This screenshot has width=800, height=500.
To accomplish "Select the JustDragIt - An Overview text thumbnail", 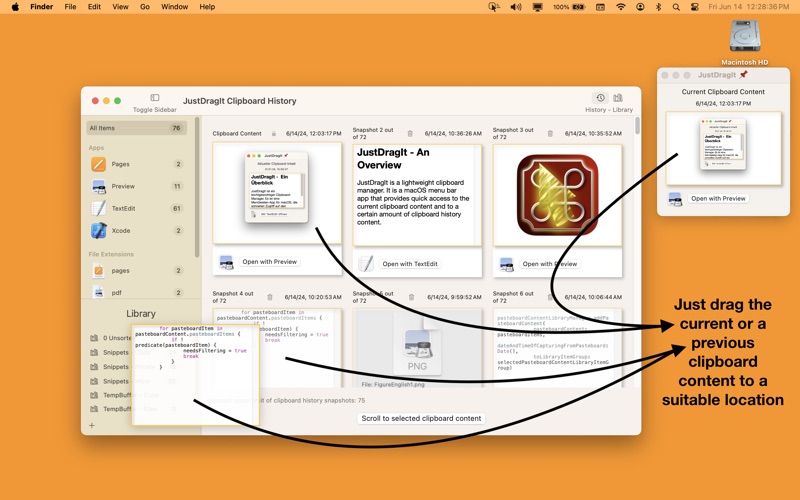I will 417,195.
